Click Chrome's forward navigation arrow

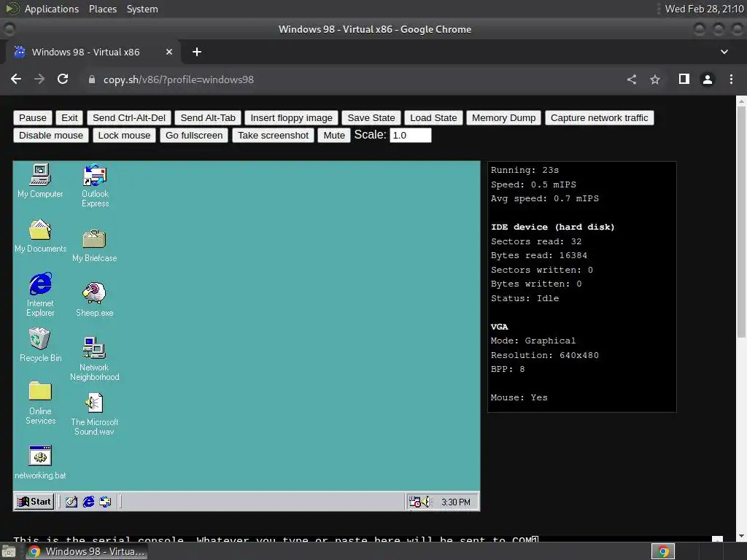point(39,79)
